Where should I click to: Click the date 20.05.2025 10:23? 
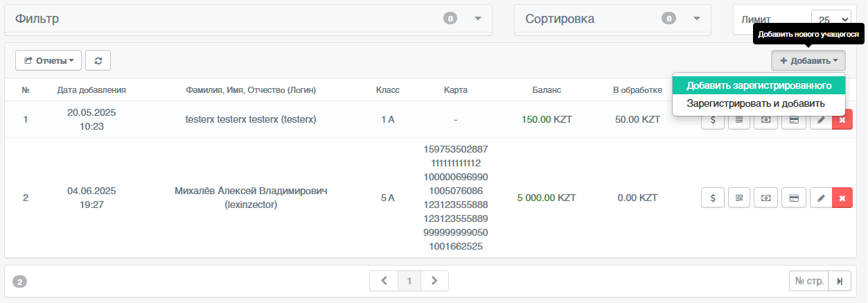click(91, 119)
